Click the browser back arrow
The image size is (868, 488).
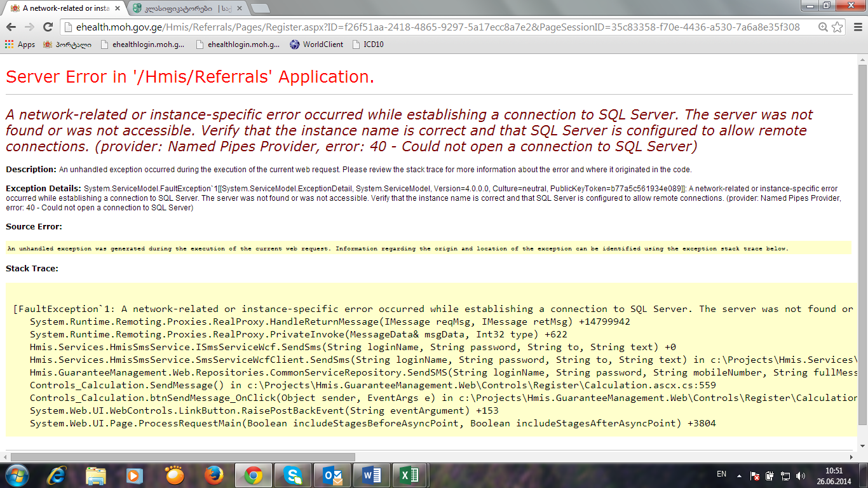(11, 27)
